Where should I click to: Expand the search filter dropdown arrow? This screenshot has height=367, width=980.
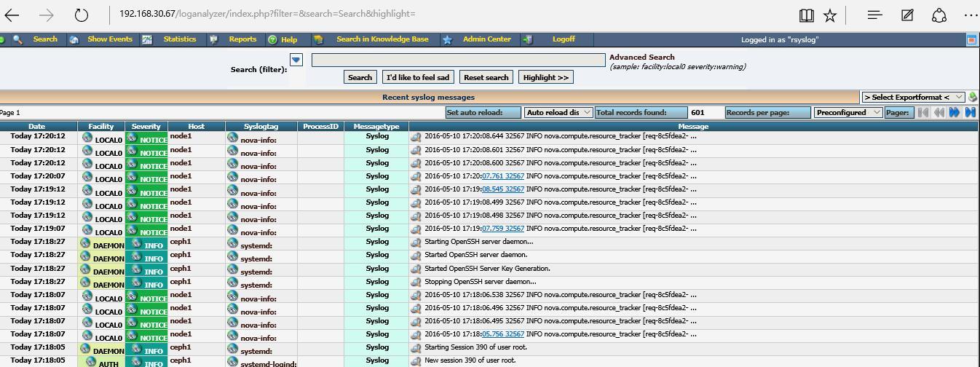tap(296, 60)
